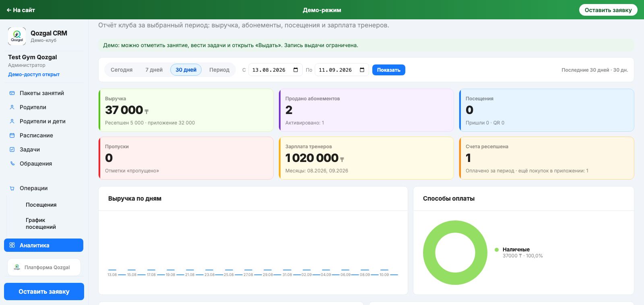Click the Месяцы: 08.2026, 09.2026 text
The height and width of the screenshot is (305, 644).
(x=317, y=171)
